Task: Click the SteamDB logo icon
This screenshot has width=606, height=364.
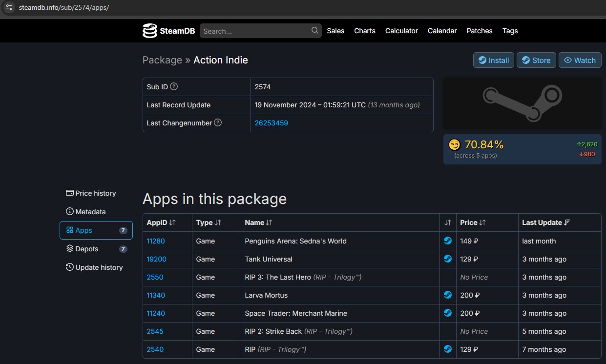Action: click(x=149, y=31)
